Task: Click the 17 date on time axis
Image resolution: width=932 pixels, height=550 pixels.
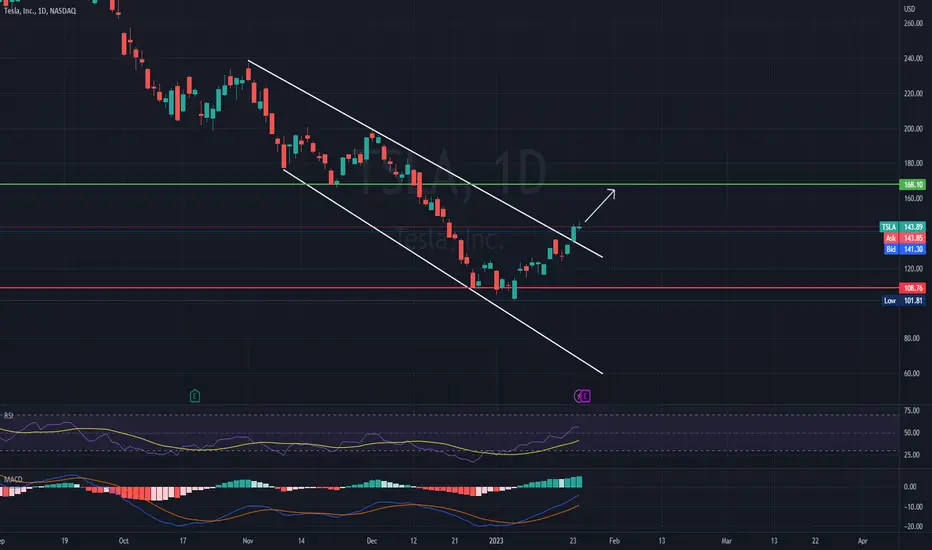Action: pyautogui.click(x=183, y=541)
